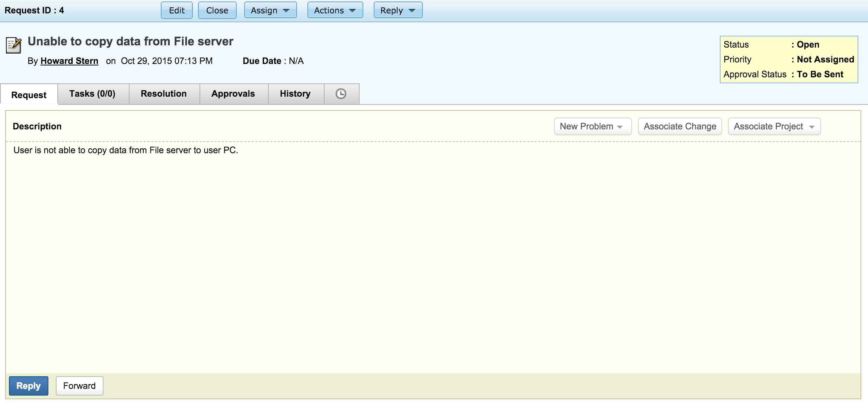Click the Edit button

point(176,10)
